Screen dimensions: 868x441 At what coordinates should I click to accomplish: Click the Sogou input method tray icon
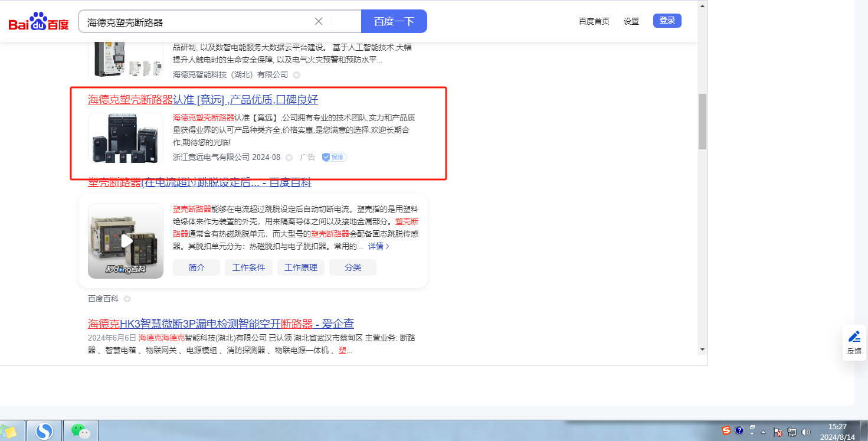726,431
